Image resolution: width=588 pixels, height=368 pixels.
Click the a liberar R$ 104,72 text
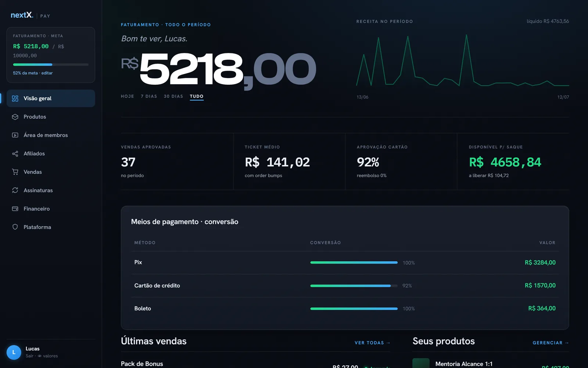[489, 176]
